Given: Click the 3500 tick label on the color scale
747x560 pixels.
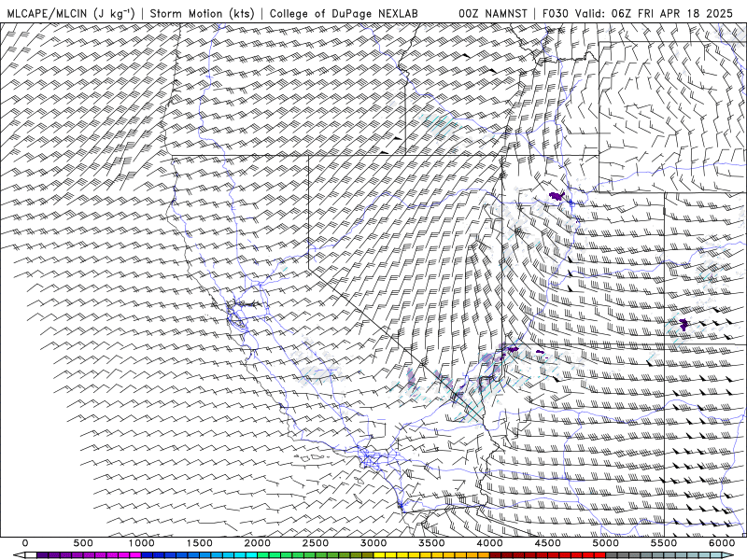Looking at the screenshot, I should (432, 543).
